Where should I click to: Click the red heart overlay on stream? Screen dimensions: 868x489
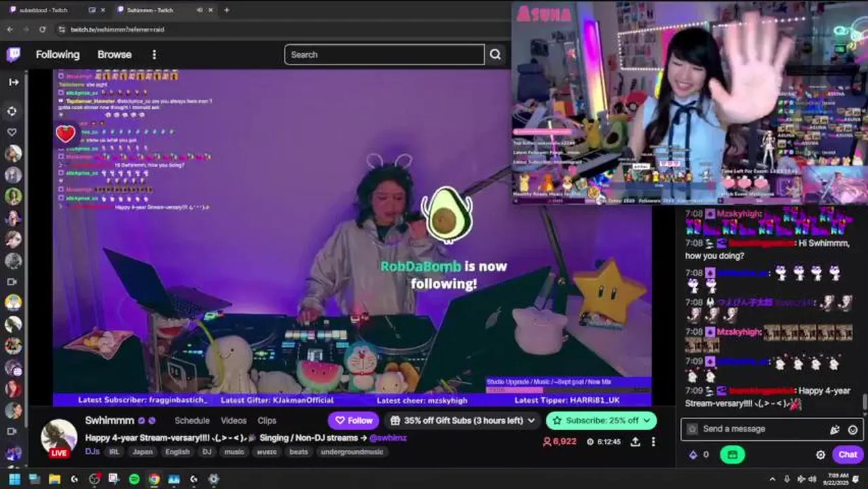pos(65,134)
